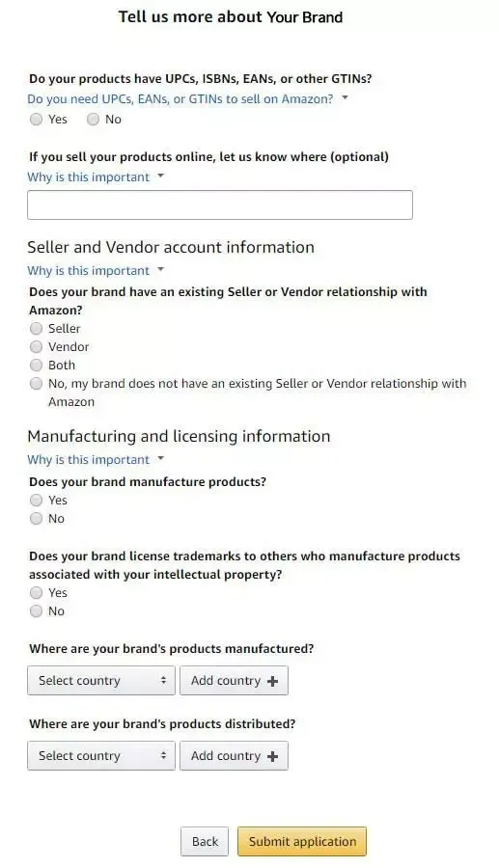The image size is (499, 868).
Task: Open manufactured Select country dropdown
Action: (x=100, y=680)
